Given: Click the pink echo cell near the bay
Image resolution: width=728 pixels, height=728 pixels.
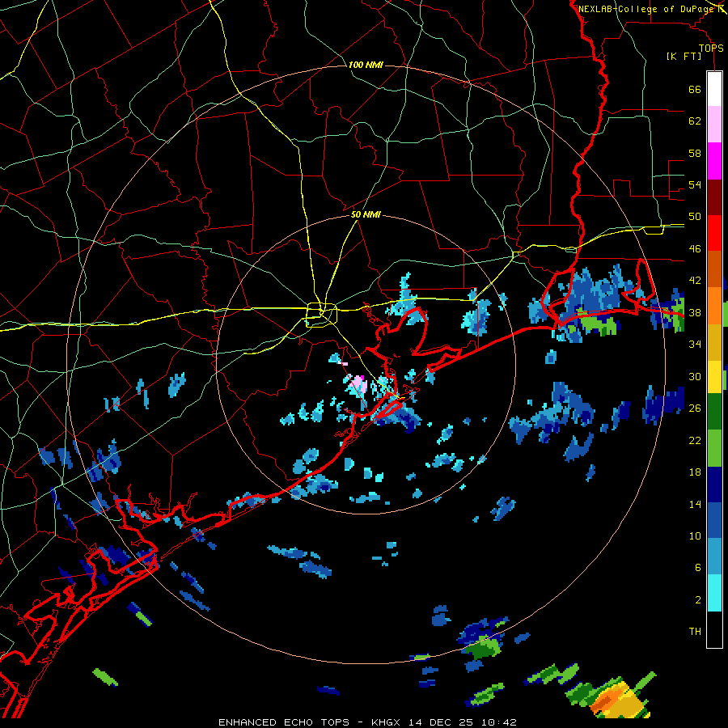Looking at the screenshot, I should (x=358, y=383).
